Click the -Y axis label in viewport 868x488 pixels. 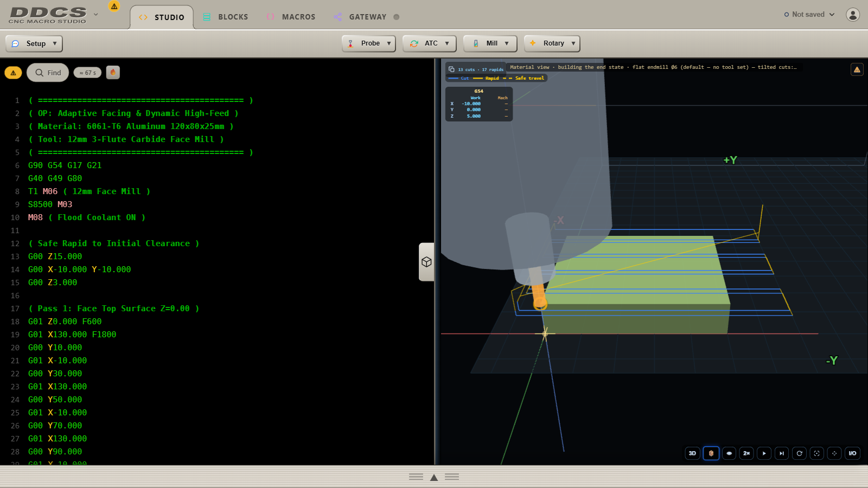click(x=832, y=361)
